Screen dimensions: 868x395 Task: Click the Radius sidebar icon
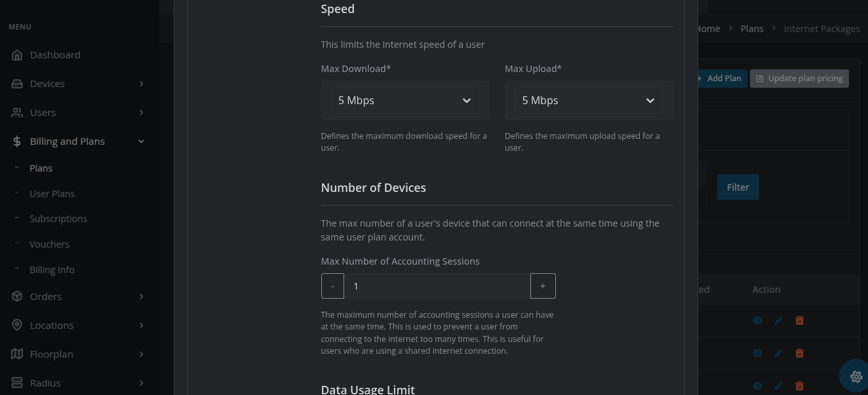(16, 383)
